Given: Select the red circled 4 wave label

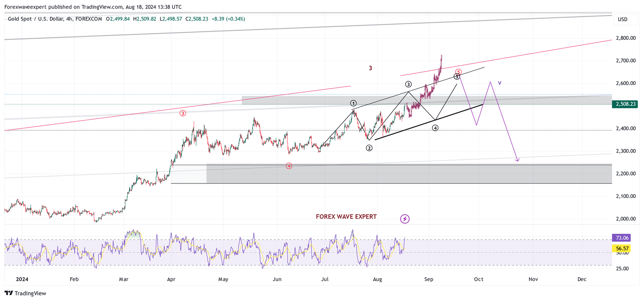Looking at the screenshot, I should (289, 166).
